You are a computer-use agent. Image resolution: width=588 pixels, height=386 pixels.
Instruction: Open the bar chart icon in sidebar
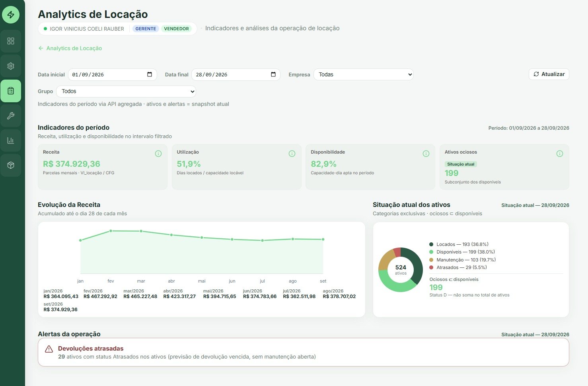pos(11,140)
